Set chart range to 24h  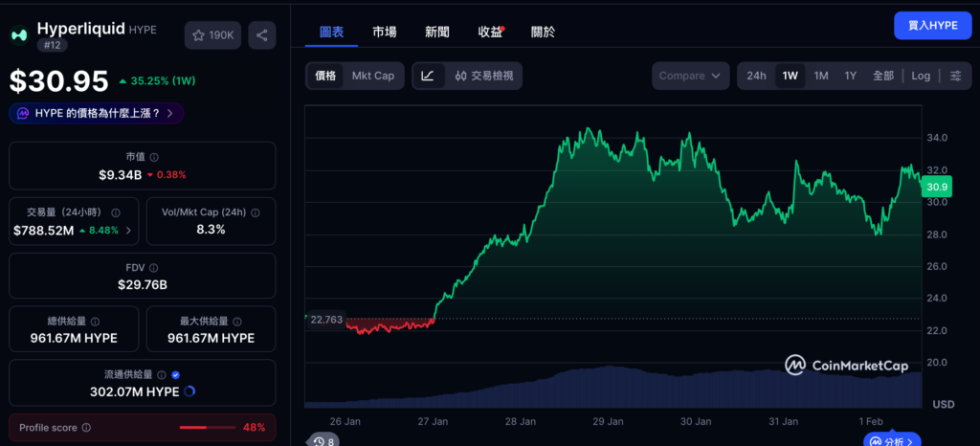tap(756, 77)
